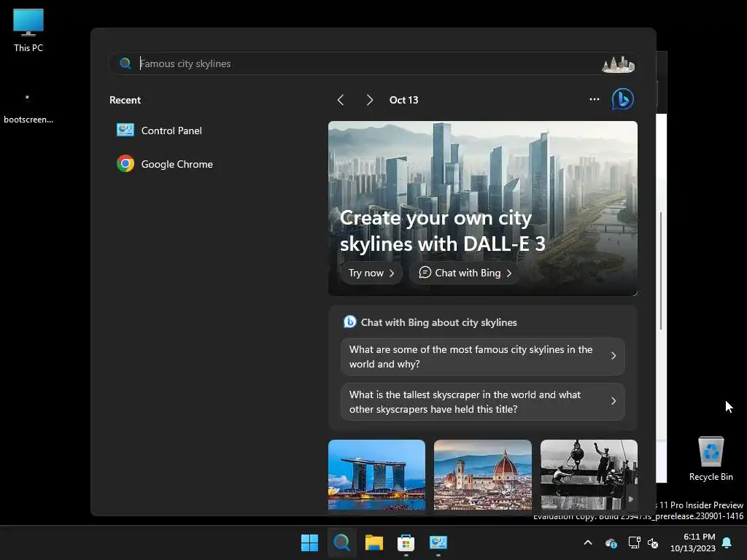Viewport: 747px width, 560px height.
Task: Ask about the tallest skyscraper question
Action: pyautogui.click(x=483, y=402)
